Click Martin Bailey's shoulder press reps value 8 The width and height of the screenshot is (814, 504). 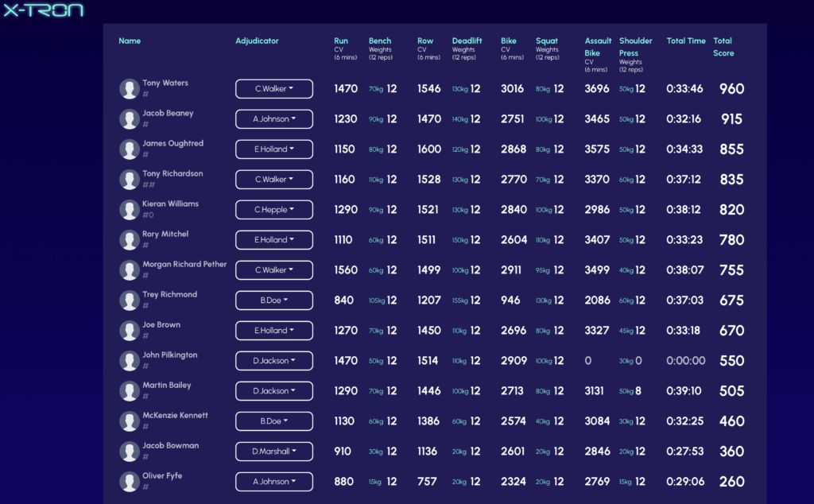click(x=639, y=391)
